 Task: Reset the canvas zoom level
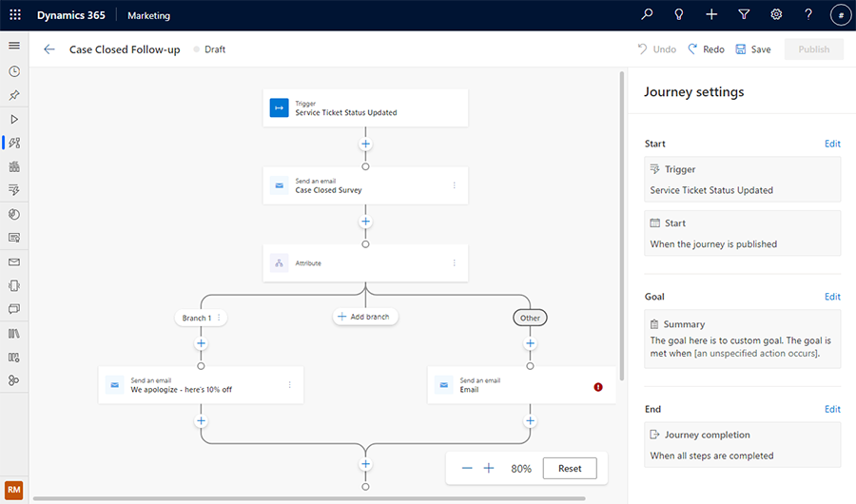(569, 468)
